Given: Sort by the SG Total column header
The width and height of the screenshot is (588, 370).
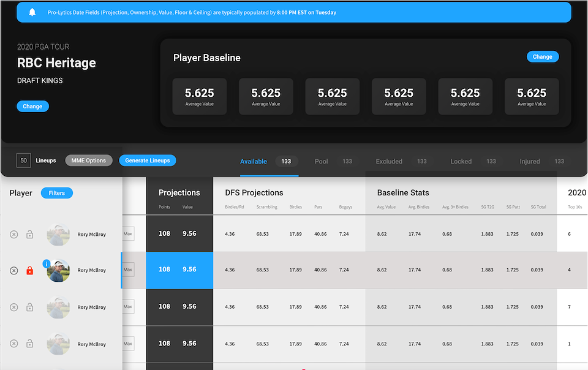Looking at the screenshot, I should (x=538, y=207).
